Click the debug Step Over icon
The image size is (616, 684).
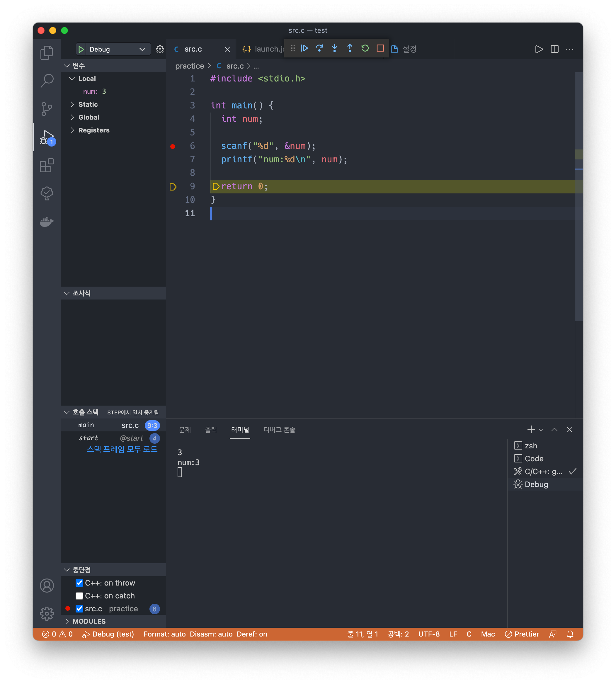(x=319, y=48)
